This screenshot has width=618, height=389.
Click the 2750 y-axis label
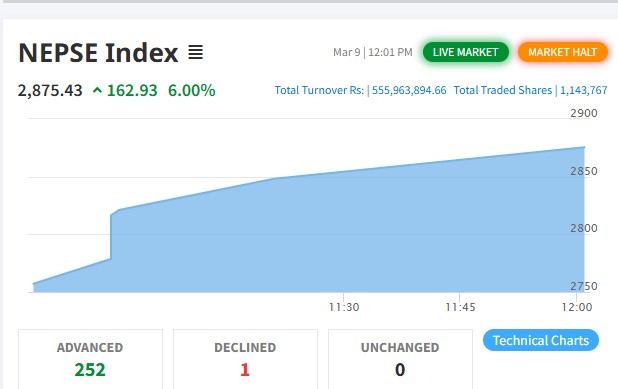click(584, 286)
